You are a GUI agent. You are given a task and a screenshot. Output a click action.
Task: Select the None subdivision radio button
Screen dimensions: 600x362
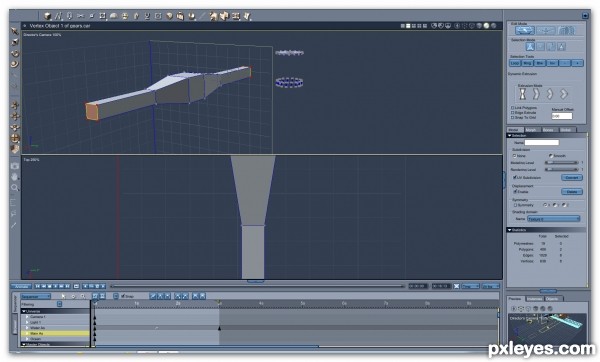coord(514,156)
